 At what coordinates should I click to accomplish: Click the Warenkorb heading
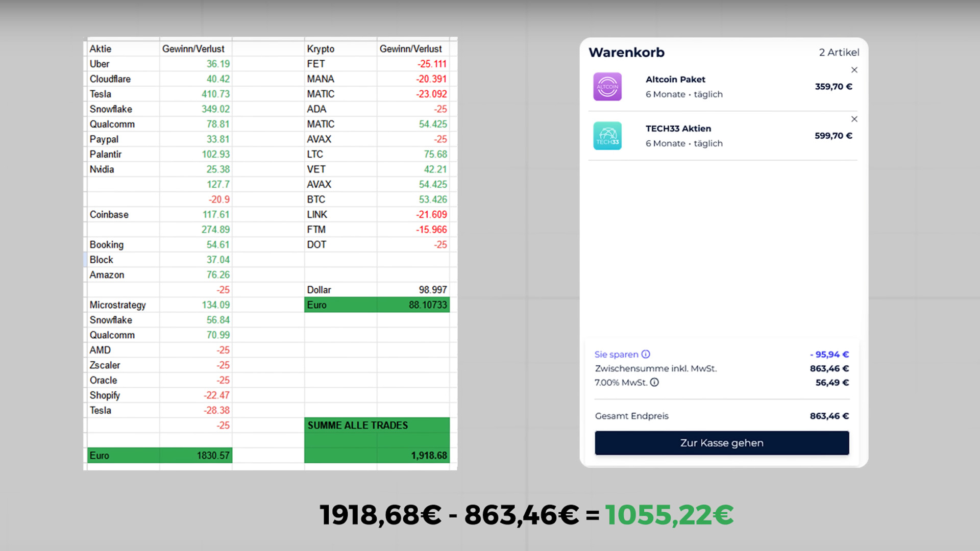(626, 52)
